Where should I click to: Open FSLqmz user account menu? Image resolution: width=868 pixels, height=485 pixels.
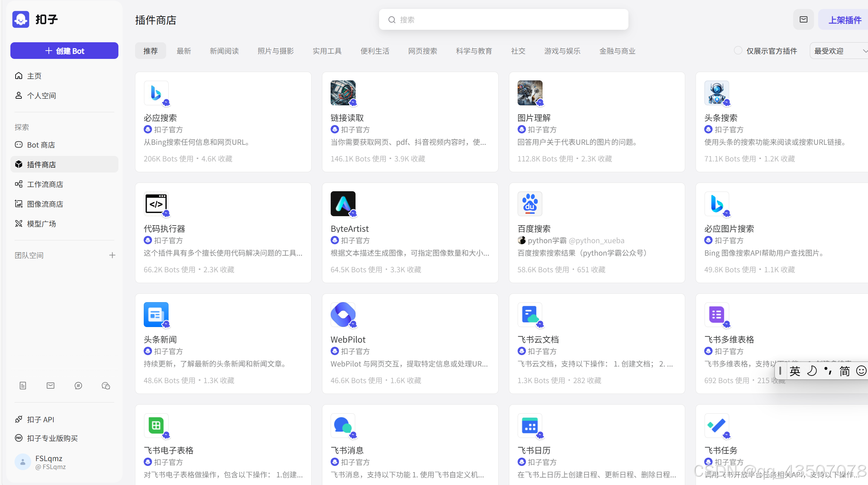tap(42, 462)
